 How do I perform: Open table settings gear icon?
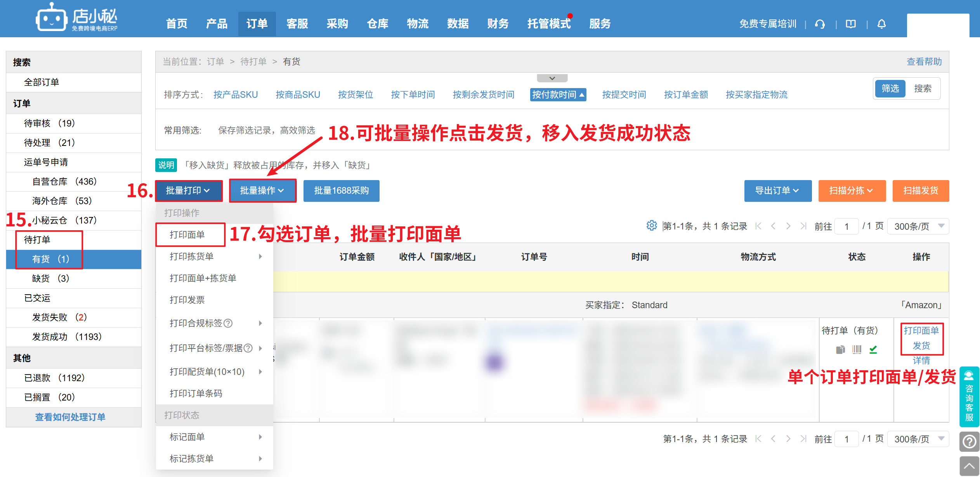pyautogui.click(x=651, y=225)
